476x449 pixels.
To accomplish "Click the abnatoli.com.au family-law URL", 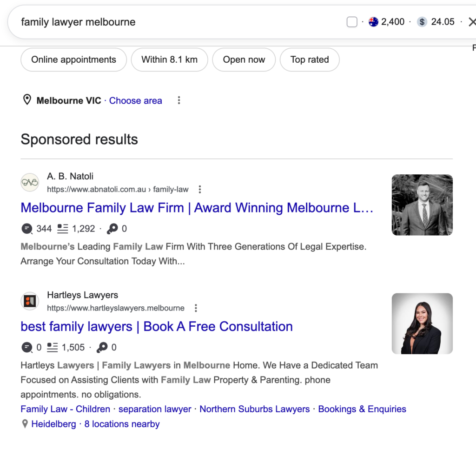I will click(x=118, y=190).
